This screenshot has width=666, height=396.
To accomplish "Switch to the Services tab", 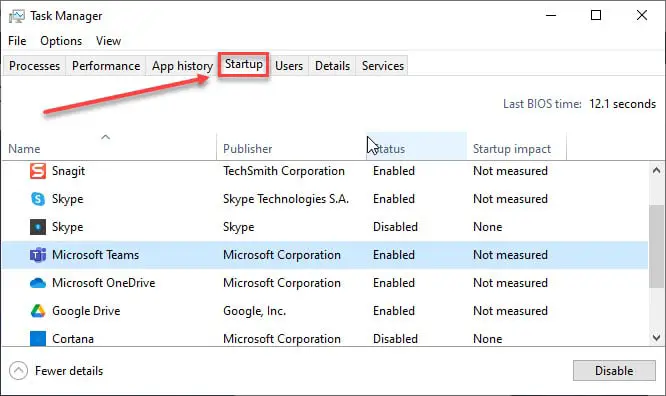I will (382, 66).
